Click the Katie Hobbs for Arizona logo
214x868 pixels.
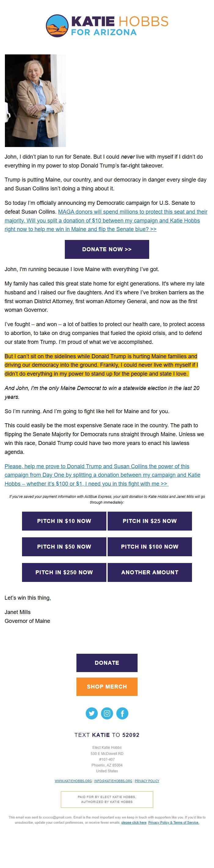107,26
